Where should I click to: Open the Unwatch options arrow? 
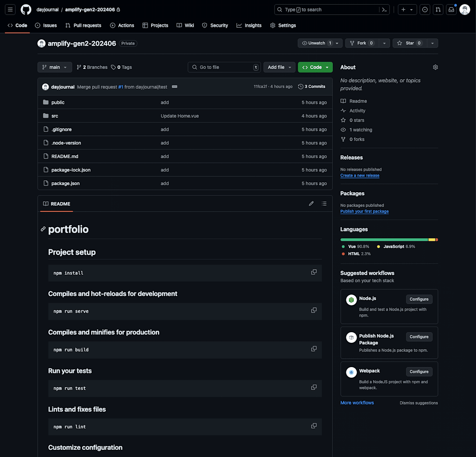(337, 43)
